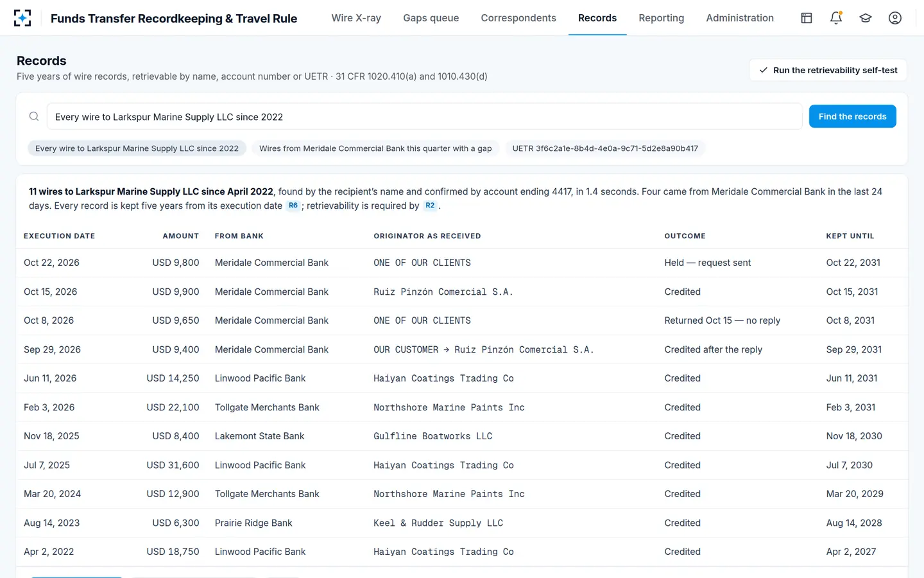Open the Feb 3, 2026 wire row
924x578 pixels.
tap(462, 407)
